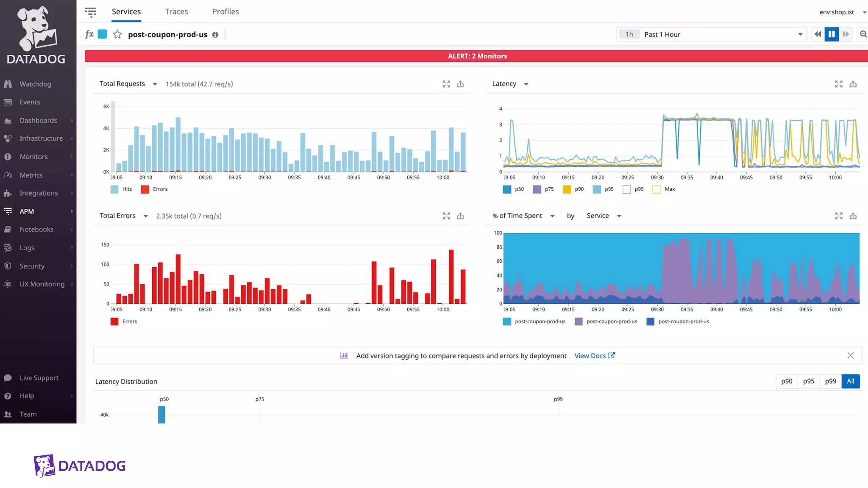This screenshot has width=868, height=488.
Task: Switch to the Services tab
Action: (x=126, y=12)
